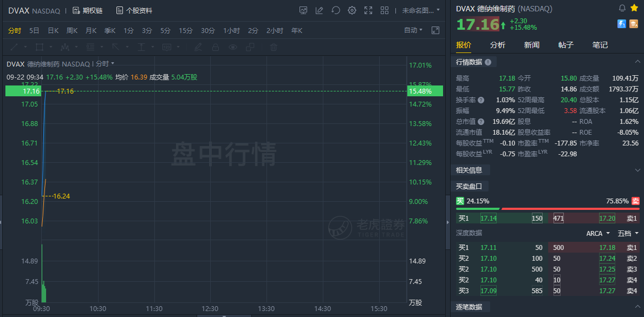Click the 卖1 ask price 17.20

coord(607,219)
